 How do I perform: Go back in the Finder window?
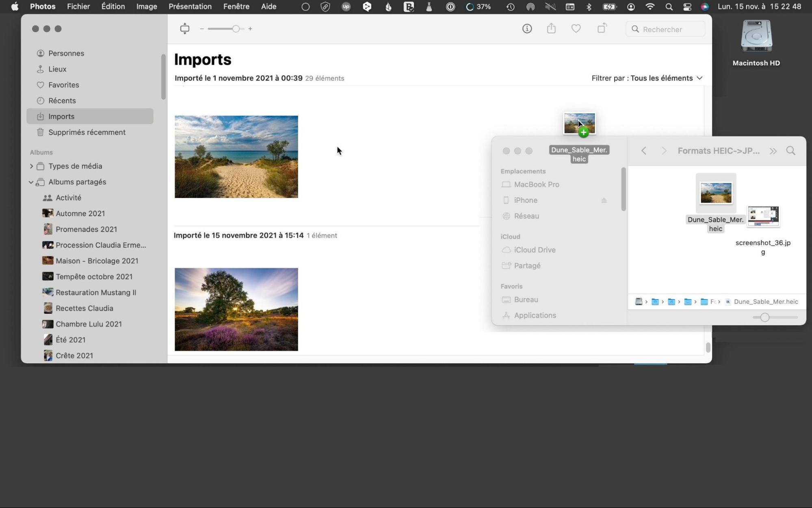[644, 151]
